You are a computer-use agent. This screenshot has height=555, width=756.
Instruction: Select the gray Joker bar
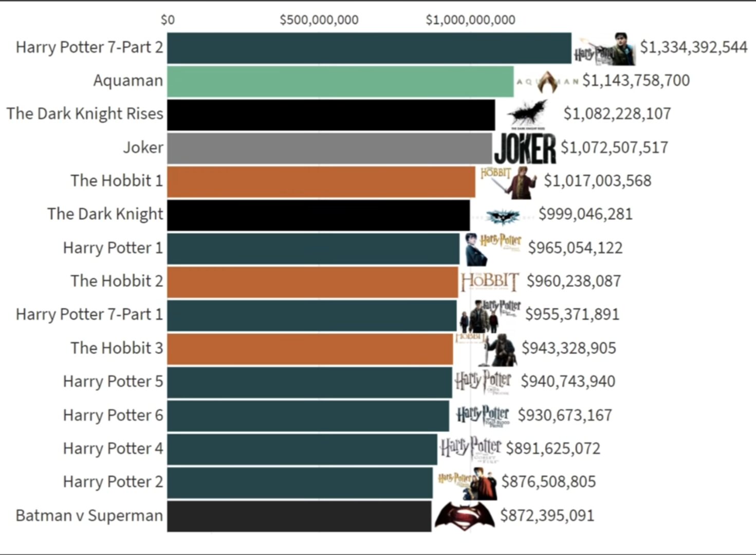pos(329,148)
